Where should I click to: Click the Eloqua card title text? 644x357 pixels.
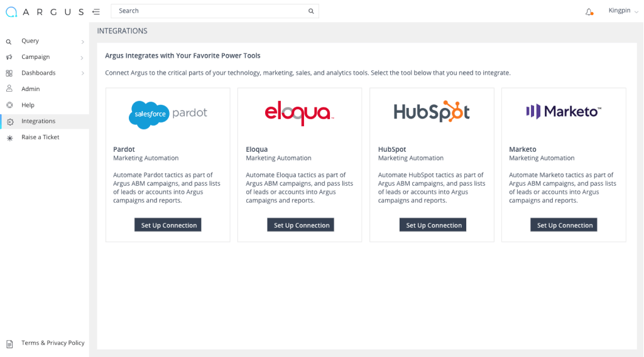point(257,149)
